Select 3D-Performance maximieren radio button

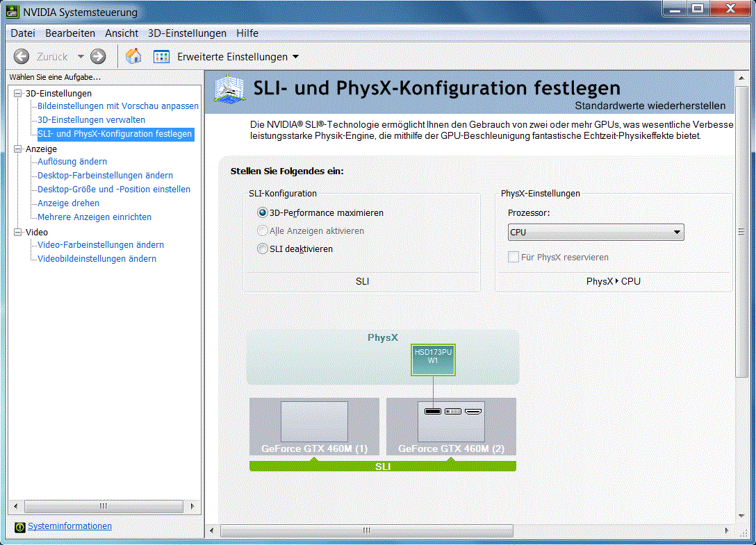click(262, 212)
